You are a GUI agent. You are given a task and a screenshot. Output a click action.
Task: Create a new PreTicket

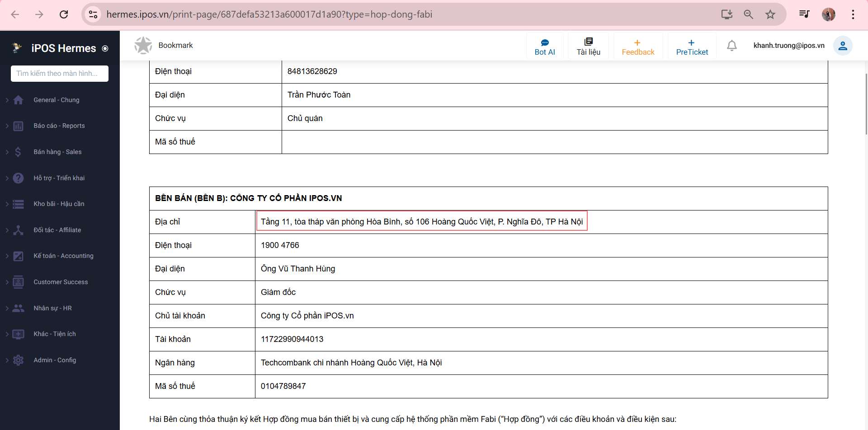[692, 46]
